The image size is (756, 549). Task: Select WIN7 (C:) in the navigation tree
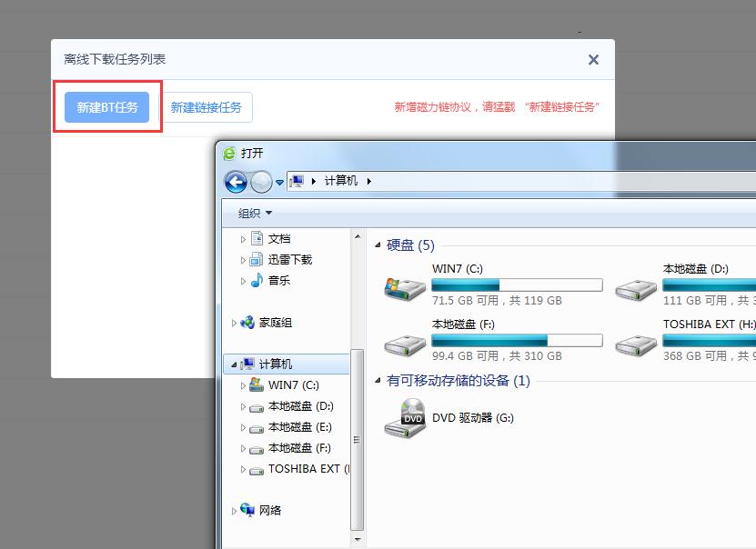click(x=294, y=385)
